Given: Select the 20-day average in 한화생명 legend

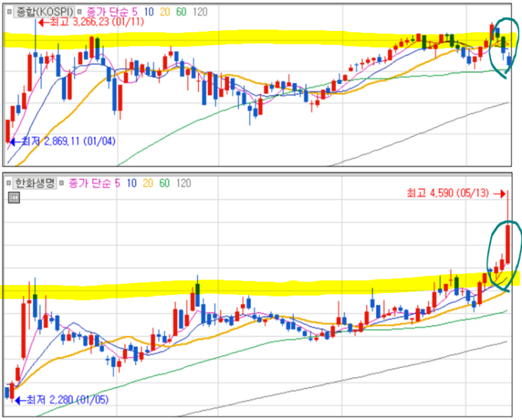Looking at the screenshot, I should pyautogui.click(x=148, y=183).
